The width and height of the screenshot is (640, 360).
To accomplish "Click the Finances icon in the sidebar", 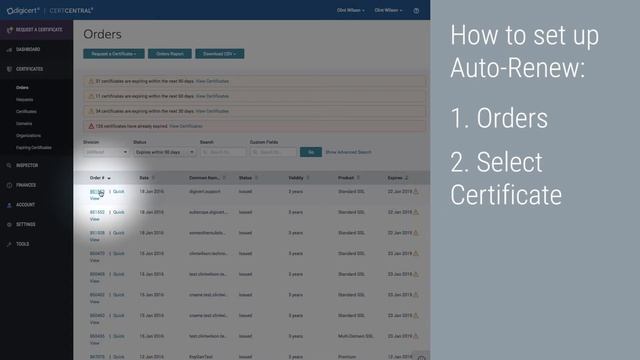I will 9,185.
